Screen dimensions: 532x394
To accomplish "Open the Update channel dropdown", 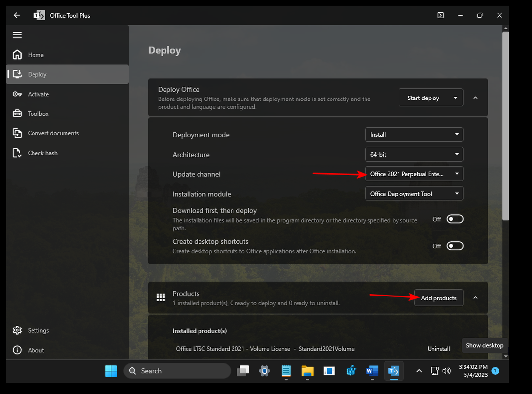I will 414,174.
